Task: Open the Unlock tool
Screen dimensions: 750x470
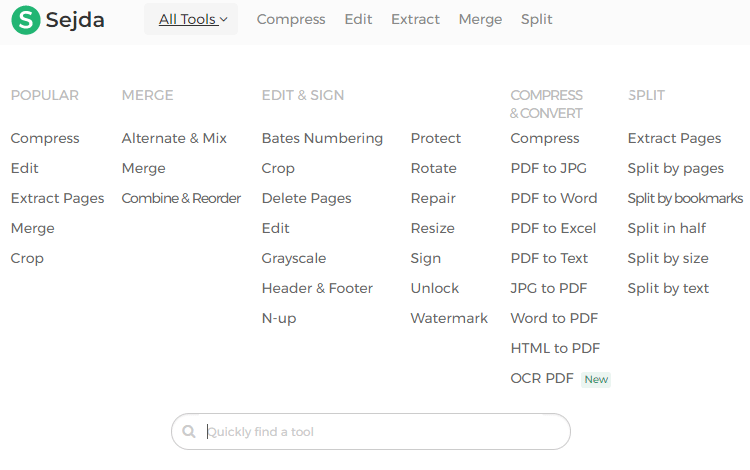Action: [x=435, y=288]
